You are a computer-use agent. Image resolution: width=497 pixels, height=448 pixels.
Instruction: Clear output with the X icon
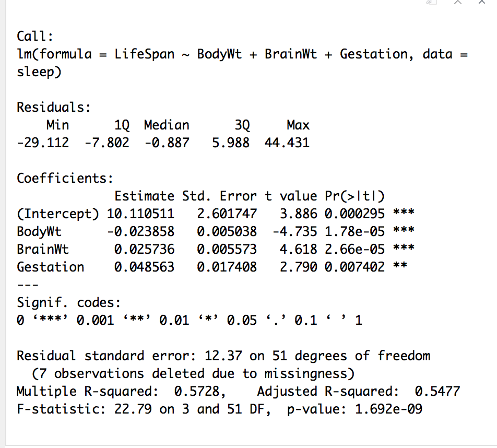pyautogui.click(x=482, y=3)
